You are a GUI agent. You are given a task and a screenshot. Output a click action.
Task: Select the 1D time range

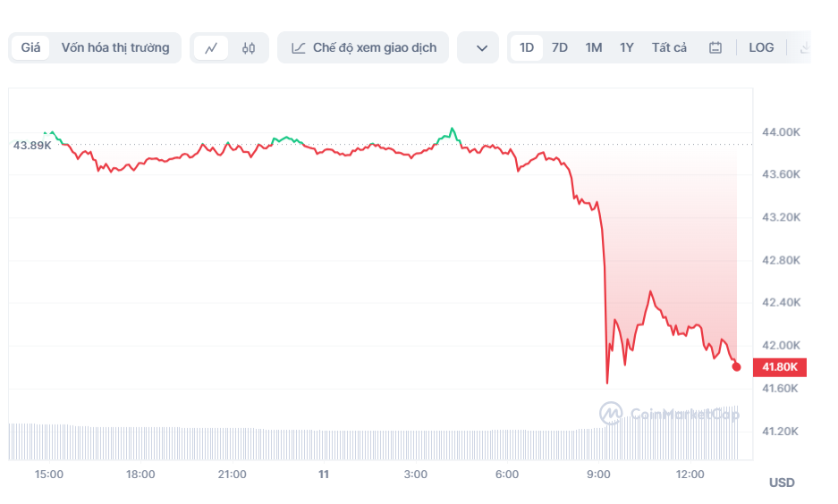click(x=527, y=48)
